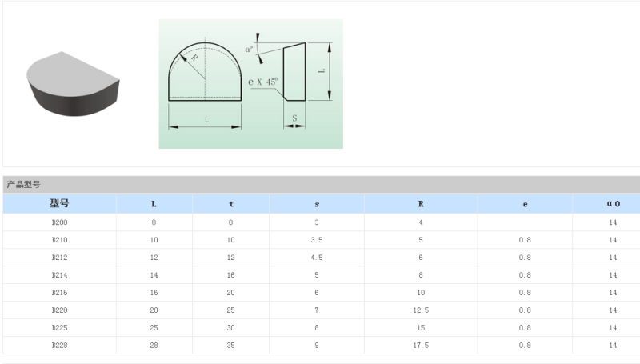Click the 35 t-value in B228 row
This screenshot has height=364, width=640.
(x=231, y=346)
